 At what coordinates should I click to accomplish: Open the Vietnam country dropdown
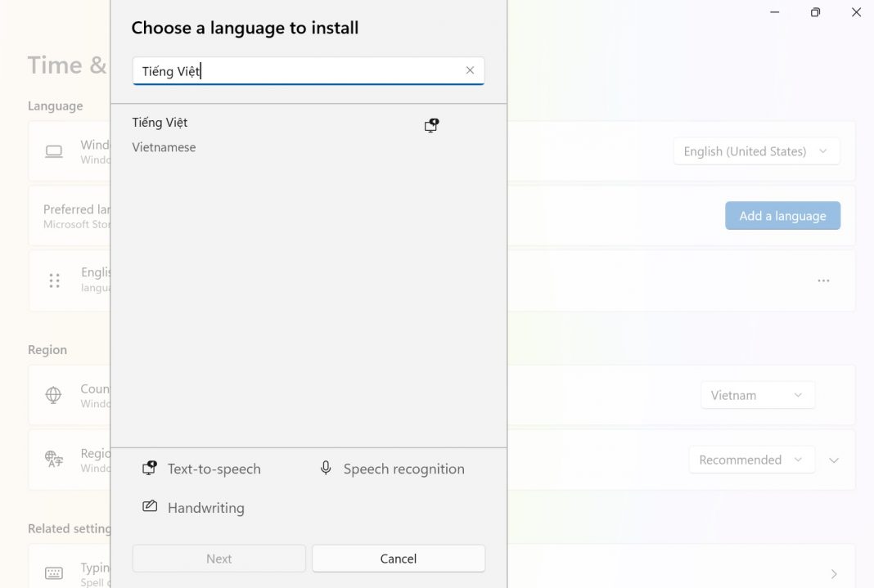pyautogui.click(x=757, y=395)
